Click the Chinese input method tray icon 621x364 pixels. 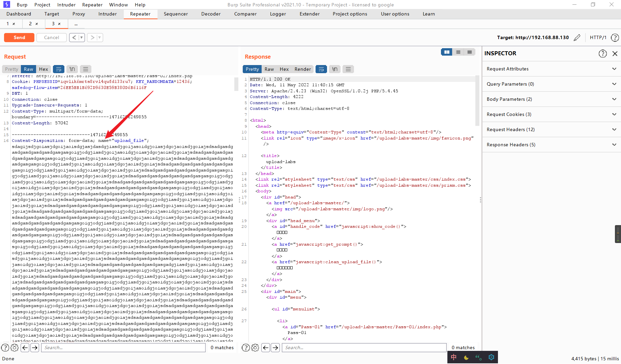[454, 357]
